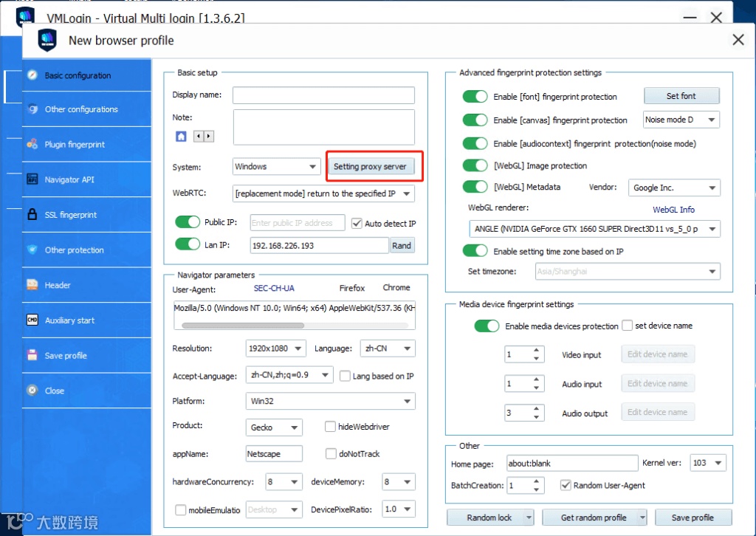This screenshot has height=536, width=756.
Task: Click the right arrow icon under Note
Action: click(209, 137)
